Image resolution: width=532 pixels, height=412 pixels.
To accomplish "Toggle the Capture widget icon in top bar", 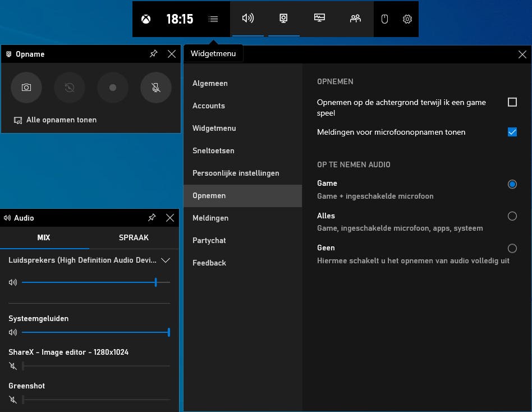I will coord(284,19).
